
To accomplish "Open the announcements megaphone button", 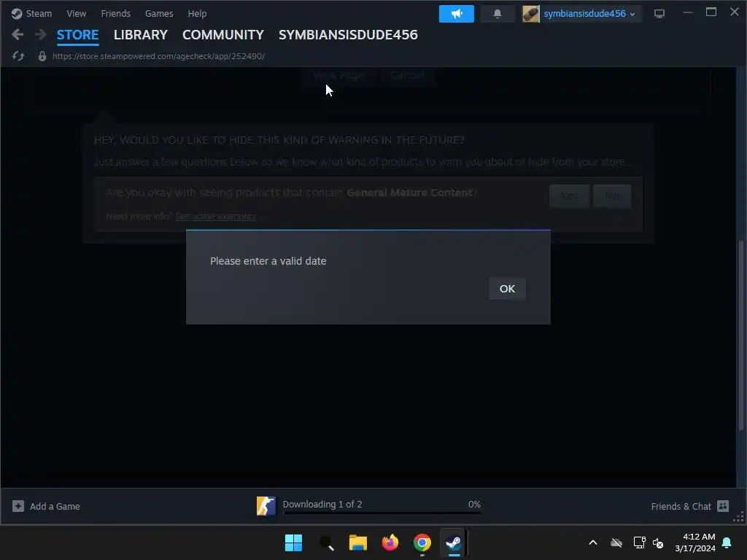I will click(457, 14).
